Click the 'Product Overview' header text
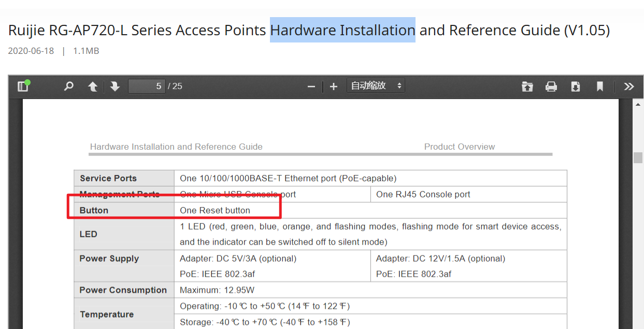Viewport: 644px width, 329px height. pos(460,147)
